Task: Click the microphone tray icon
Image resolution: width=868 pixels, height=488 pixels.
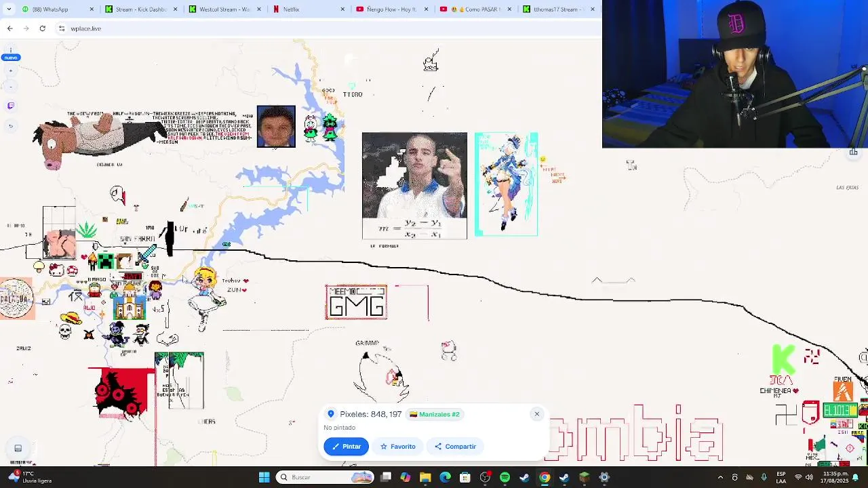Action: tap(764, 477)
